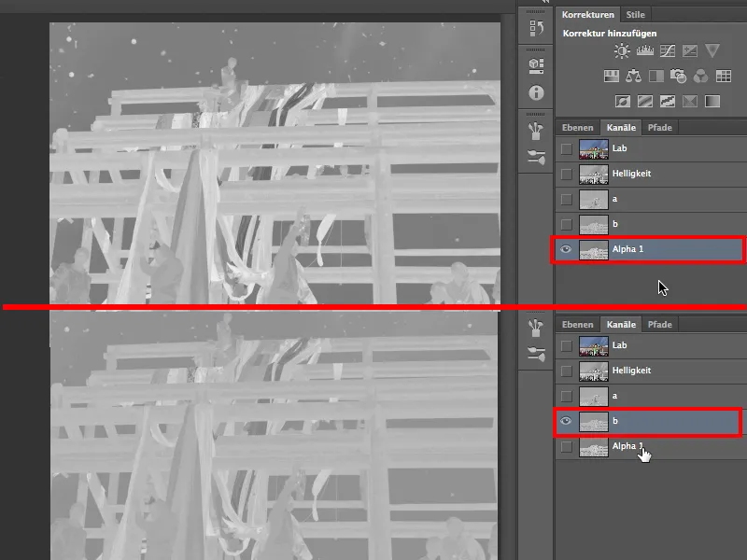Viewport: 747px width, 560px height.
Task: Open Ebenen tab in lower panel
Action: click(x=577, y=324)
